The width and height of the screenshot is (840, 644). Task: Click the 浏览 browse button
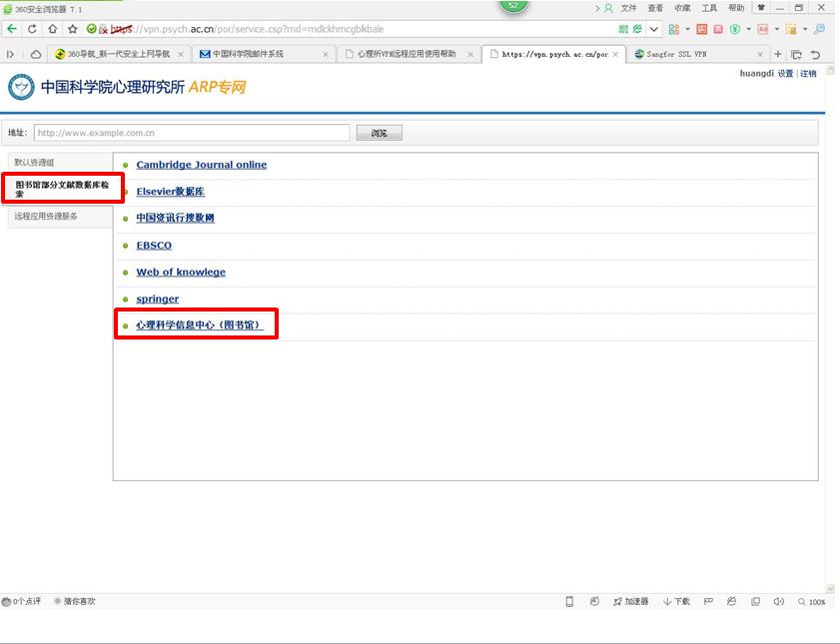[380, 133]
